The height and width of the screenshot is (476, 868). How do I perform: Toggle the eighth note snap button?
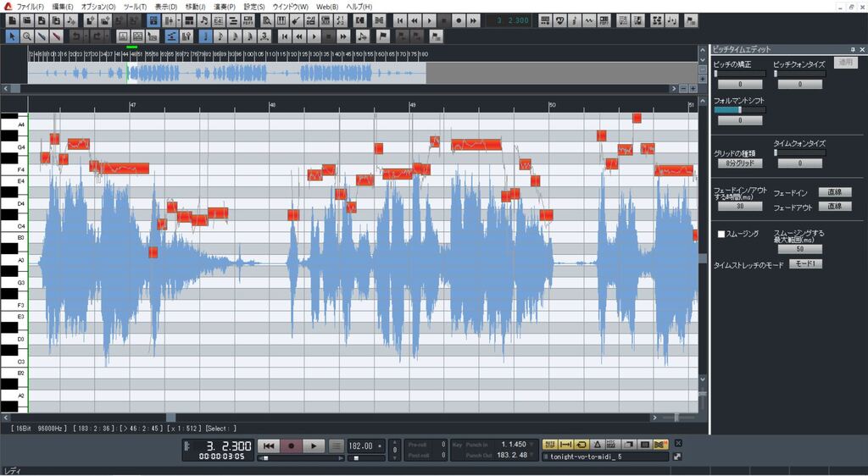tap(220, 36)
